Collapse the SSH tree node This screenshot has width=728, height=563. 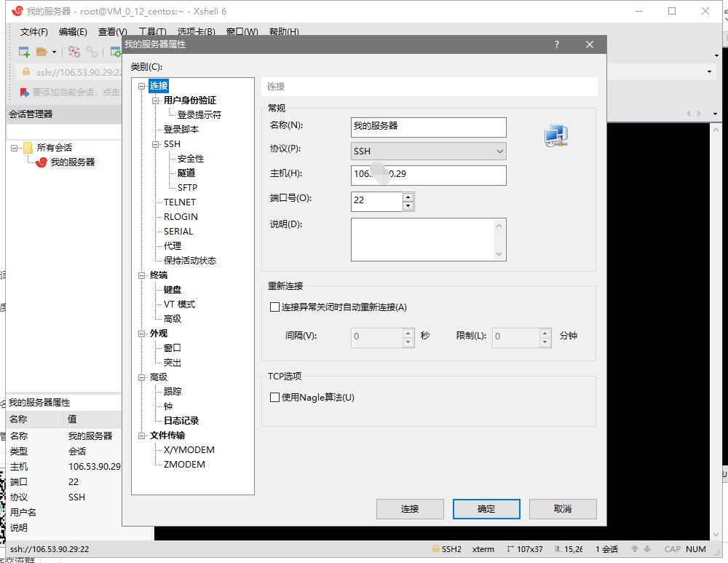click(x=156, y=144)
